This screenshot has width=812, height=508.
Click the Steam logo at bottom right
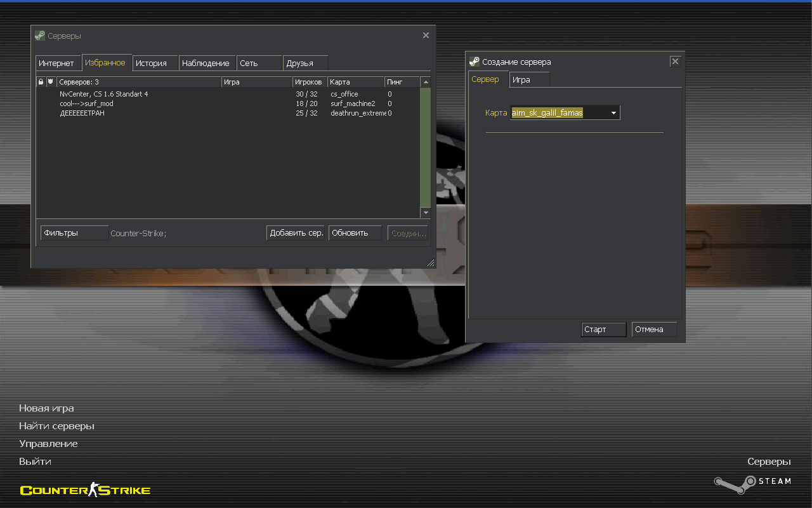tap(752, 484)
